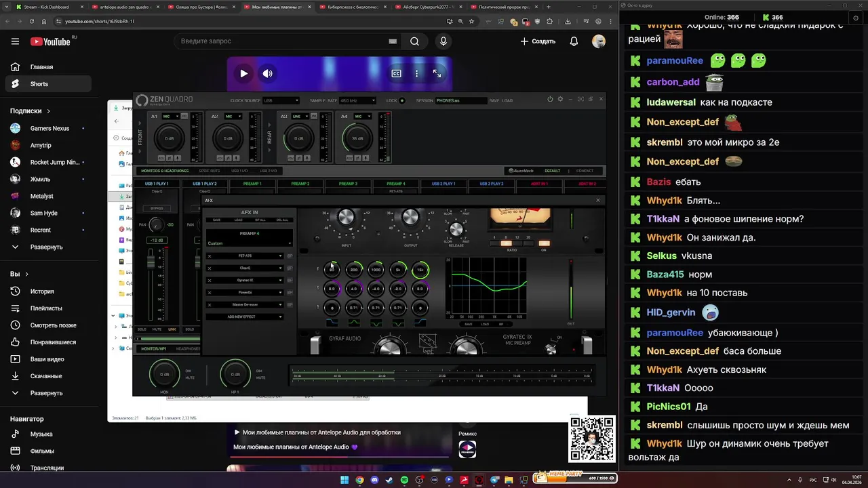Toggle bypass on PowerEx effect
The image size is (868, 488).
[290, 292]
